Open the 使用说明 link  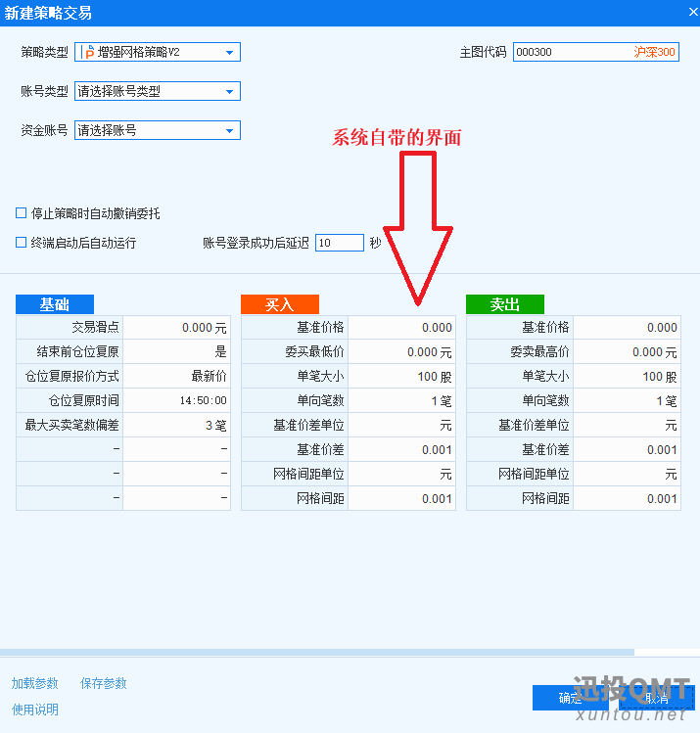click(x=35, y=710)
